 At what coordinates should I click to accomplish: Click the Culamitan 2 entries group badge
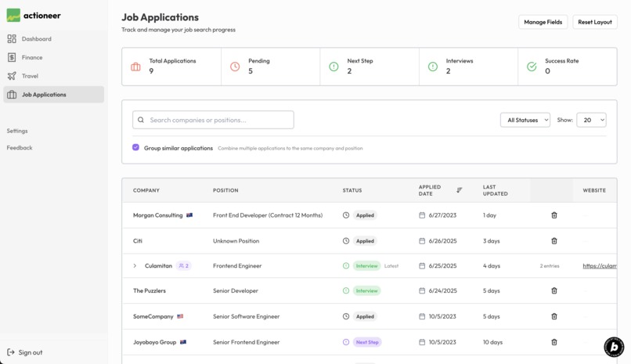(x=183, y=266)
